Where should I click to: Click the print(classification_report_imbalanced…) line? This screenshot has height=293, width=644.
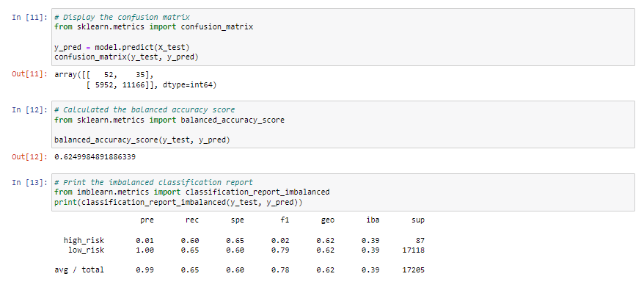coord(178,202)
